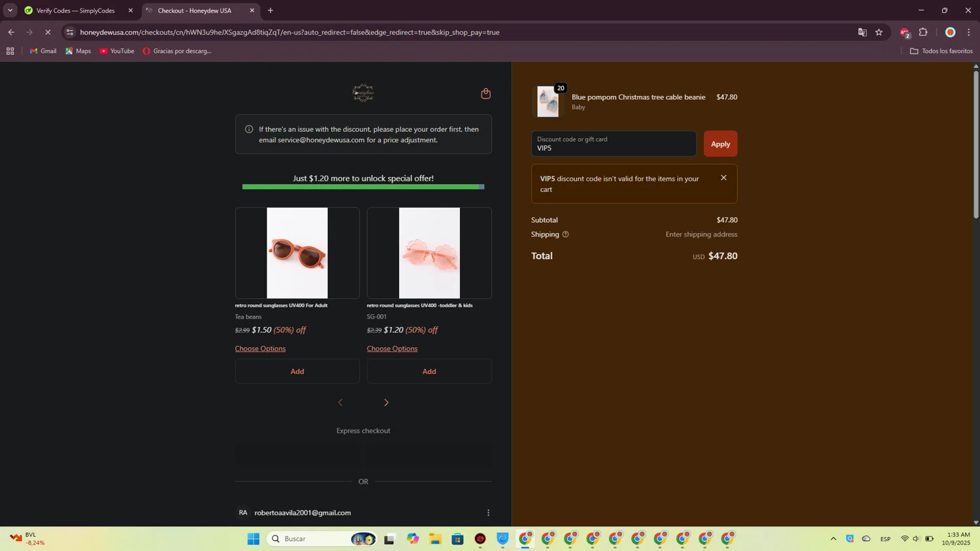Open Wi-Fi network settings in tray
Image resolution: width=980 pixels, height=551 pixels.
905,539
